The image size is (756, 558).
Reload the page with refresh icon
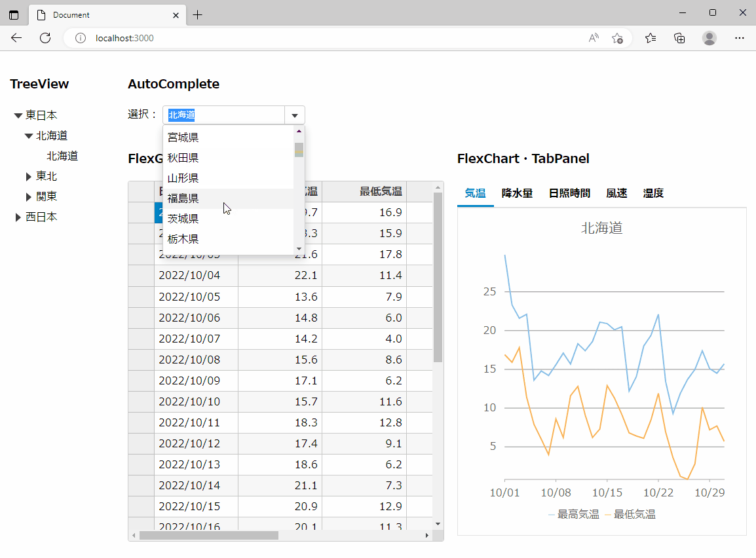pyautogui.click(x=45, y=38)
